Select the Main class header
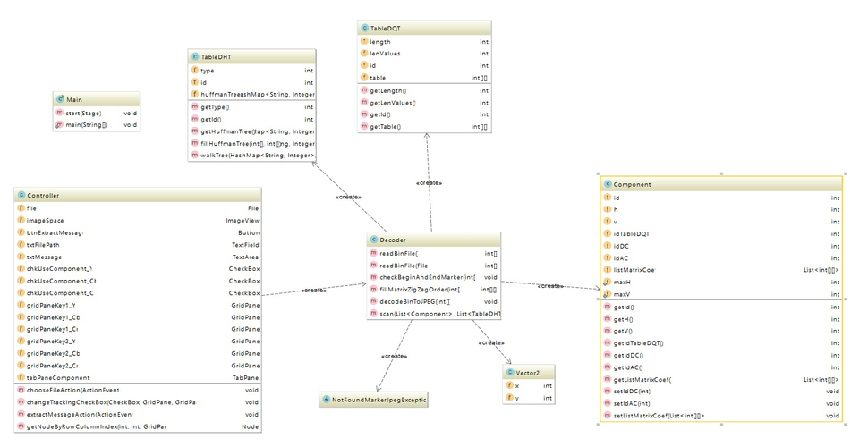868x447 pixels. pos(97,99)
